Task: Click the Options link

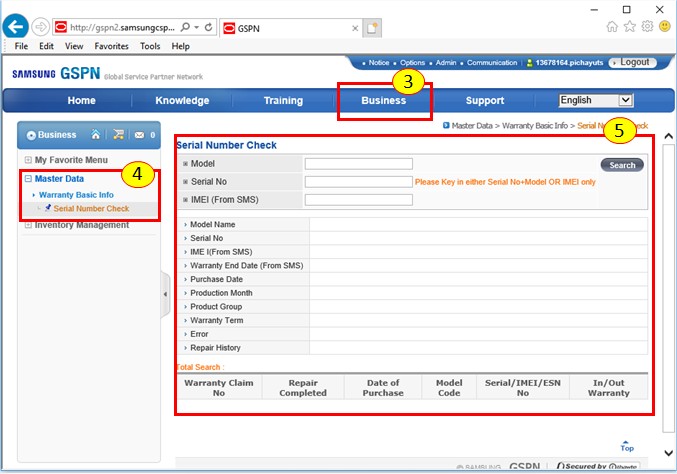Action: tap(412, 63)
